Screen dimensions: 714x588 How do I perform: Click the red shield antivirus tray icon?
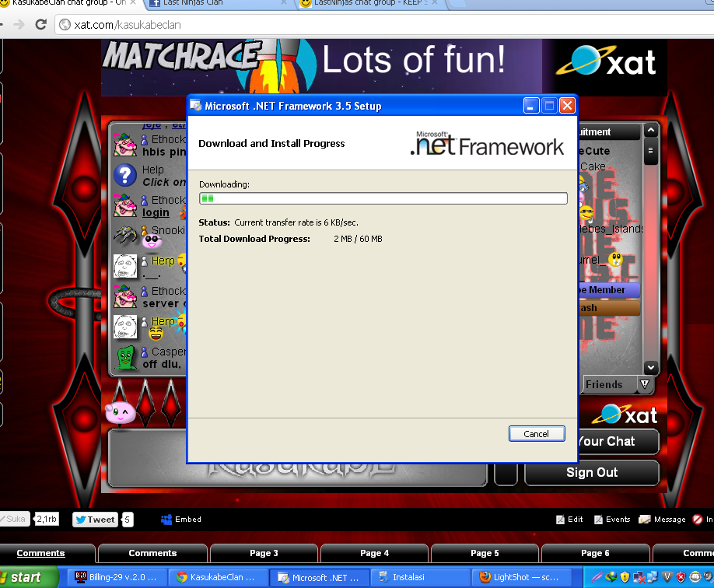click(x=681, y=577)
